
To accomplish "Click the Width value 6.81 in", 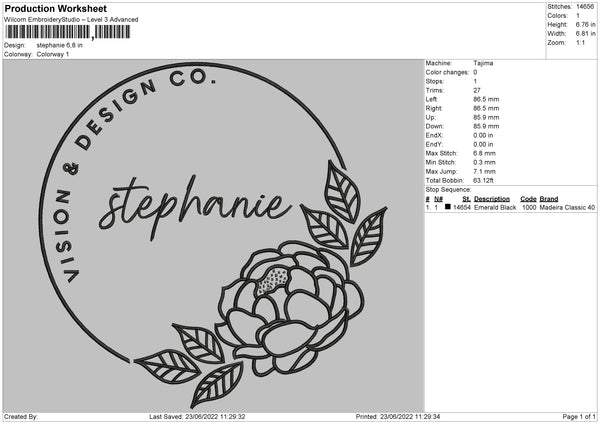I will tap(585, 34).
